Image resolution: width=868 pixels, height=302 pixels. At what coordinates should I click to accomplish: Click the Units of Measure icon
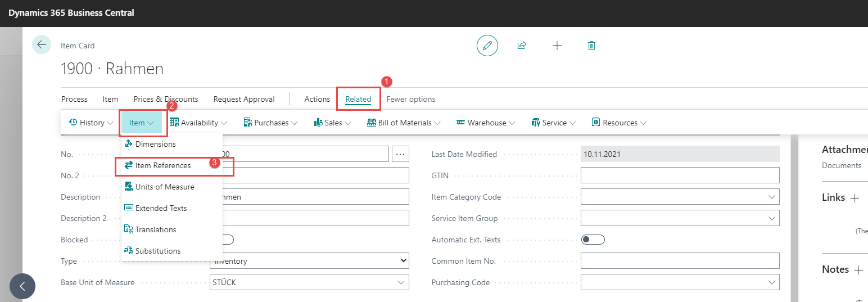[x=129, y=187]
